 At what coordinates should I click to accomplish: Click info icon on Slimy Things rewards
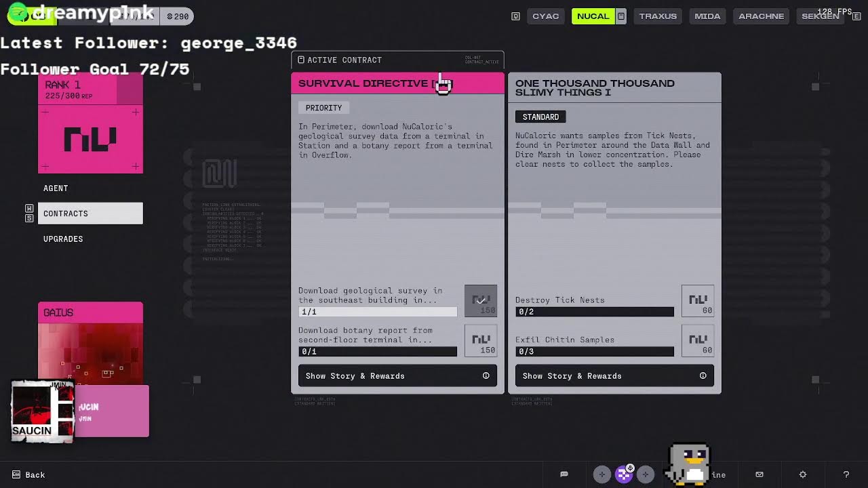pos(703,375)
